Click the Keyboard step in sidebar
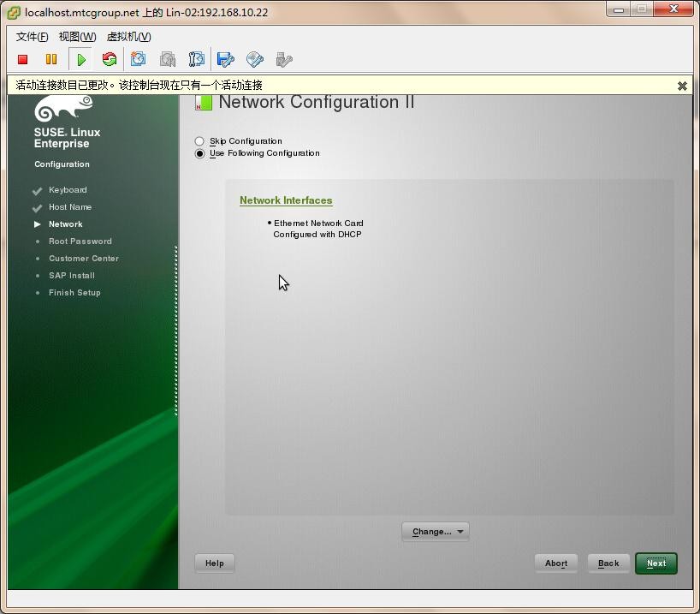 [68, 190]
